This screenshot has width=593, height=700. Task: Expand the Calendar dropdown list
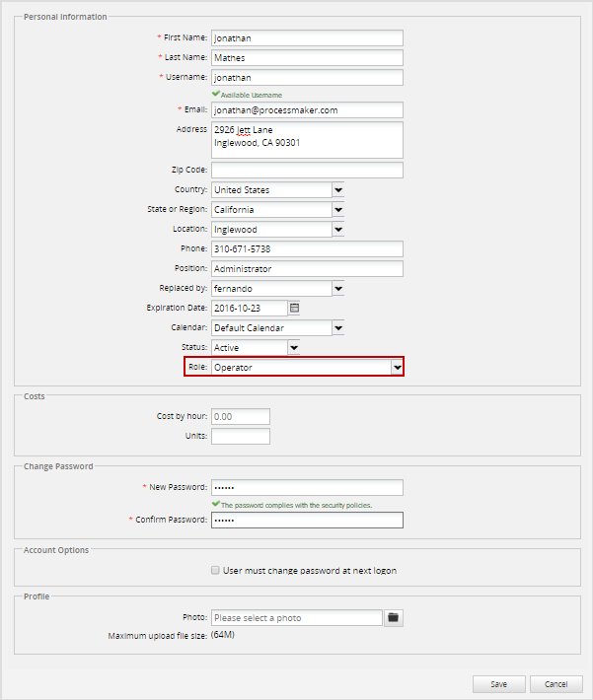337,328
